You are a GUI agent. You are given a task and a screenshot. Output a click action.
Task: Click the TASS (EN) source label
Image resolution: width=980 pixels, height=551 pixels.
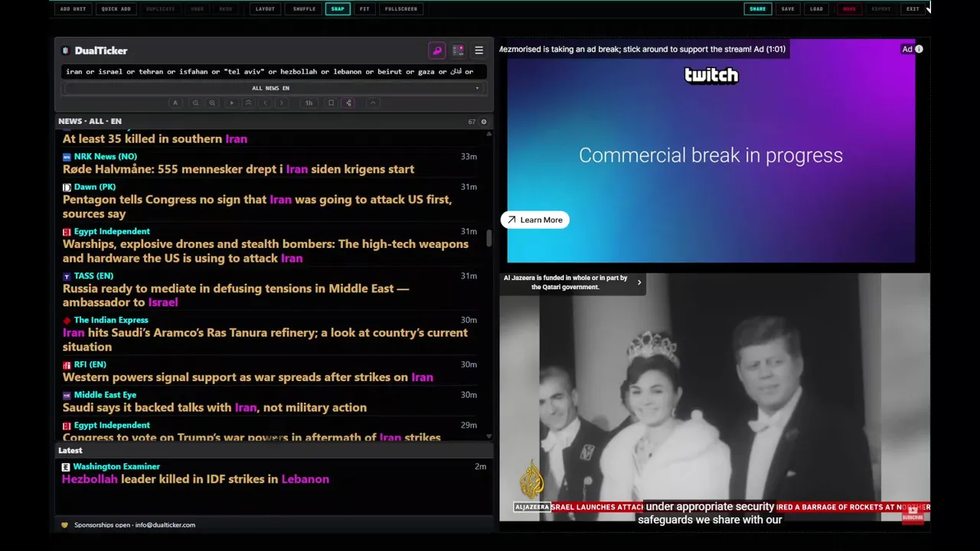tap(93, 275)
